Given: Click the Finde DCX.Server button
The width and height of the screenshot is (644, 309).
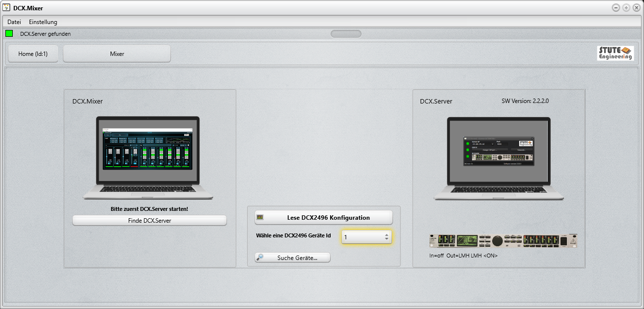Looking at the screenshot, I should 150,221.
